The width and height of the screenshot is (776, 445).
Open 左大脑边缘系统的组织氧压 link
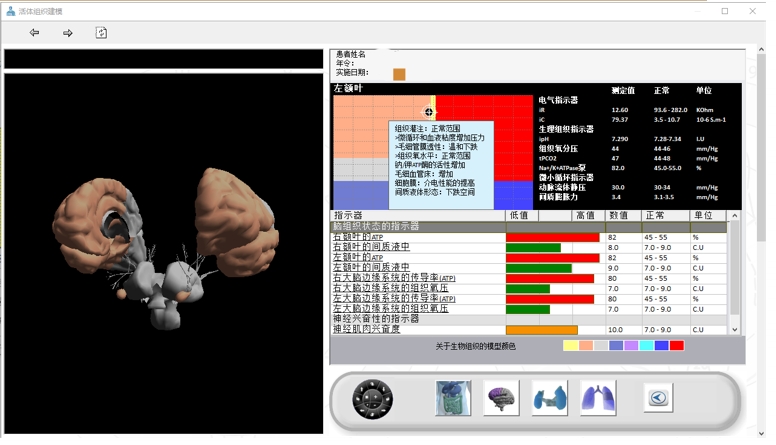pos(390,309)
